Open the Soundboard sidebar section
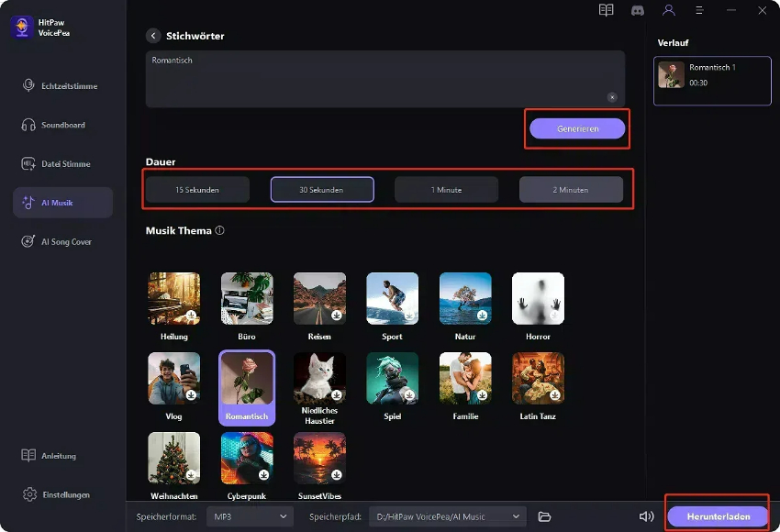This screenshot has height=532, width=780. pos(62,125)
